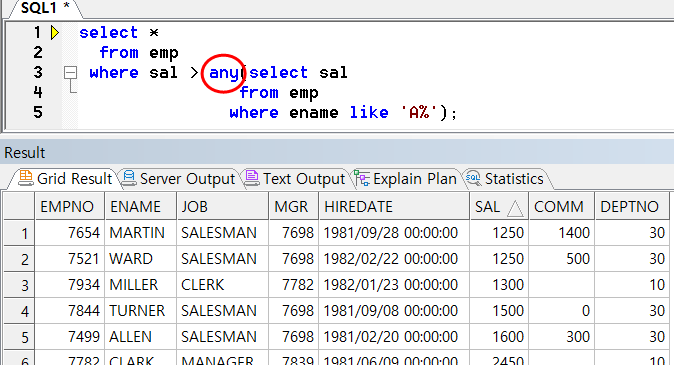Click the yellow current-line arrow marker

pos(55,33)
